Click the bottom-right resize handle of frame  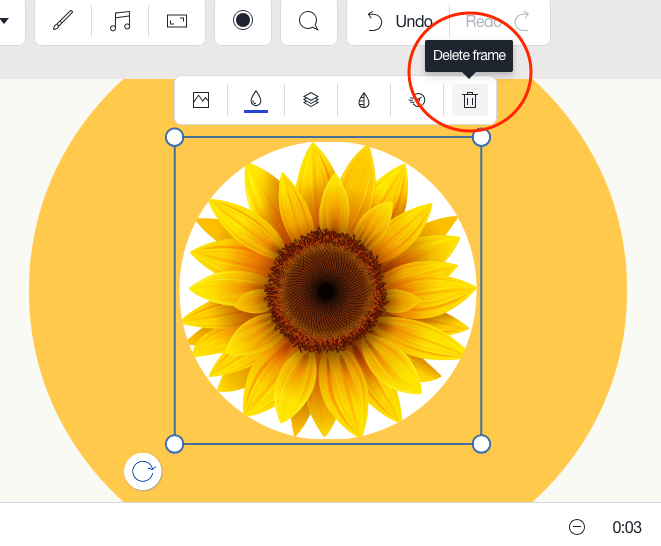coord(481,443)
